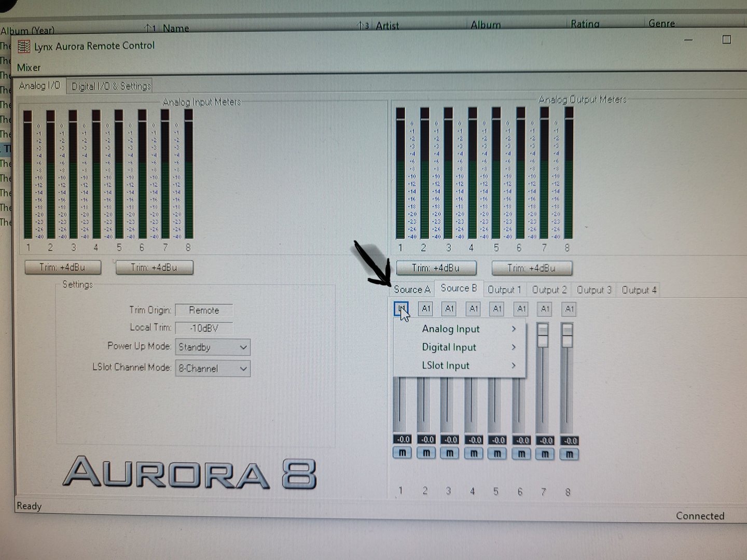Maximize the Lynx Aurora Remote Control window
The image size is (747, 560).
[727, 39]
